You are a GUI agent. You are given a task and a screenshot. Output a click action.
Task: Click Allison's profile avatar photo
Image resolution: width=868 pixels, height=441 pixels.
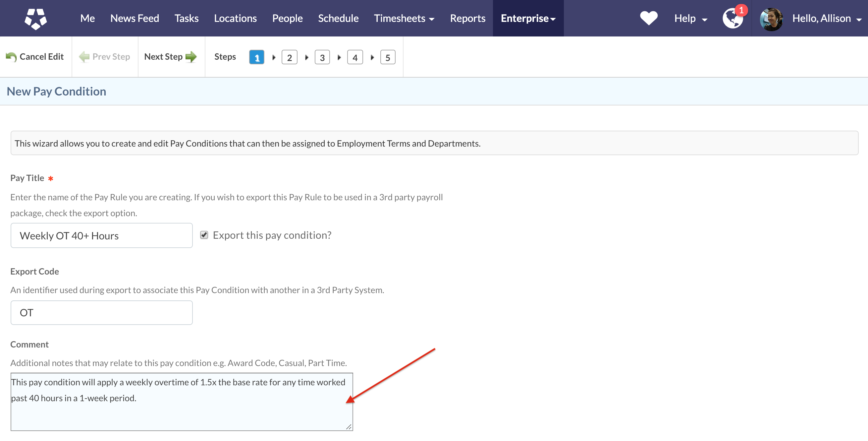771,19
